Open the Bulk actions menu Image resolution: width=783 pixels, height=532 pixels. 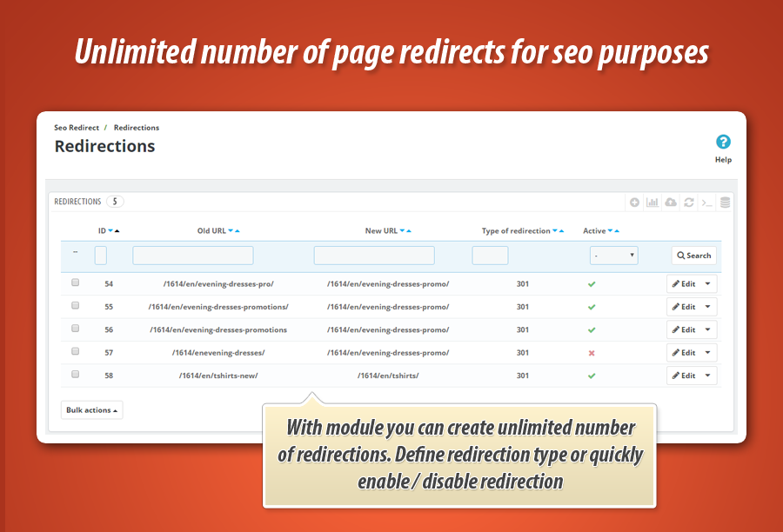(x=91, y=410)
